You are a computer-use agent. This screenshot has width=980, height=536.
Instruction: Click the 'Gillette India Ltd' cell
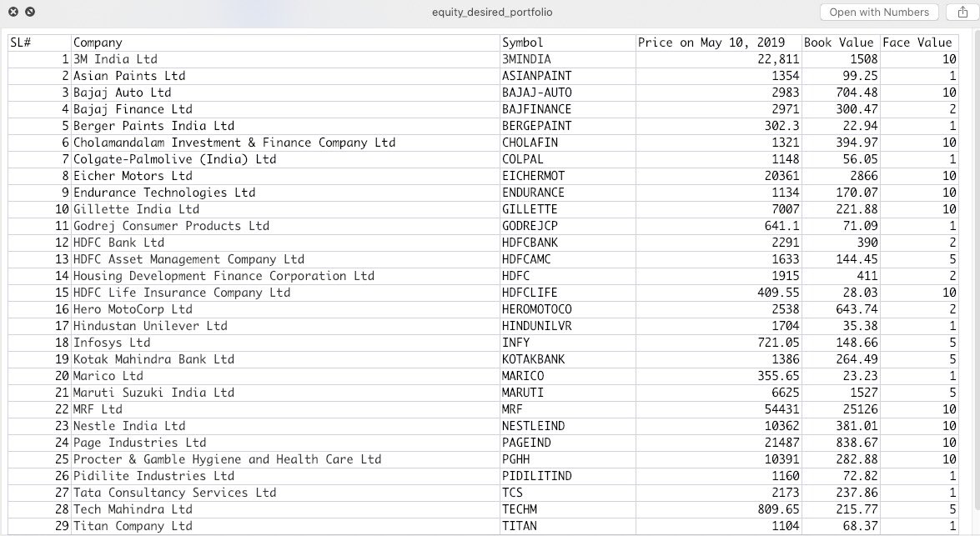click(285, 209)
